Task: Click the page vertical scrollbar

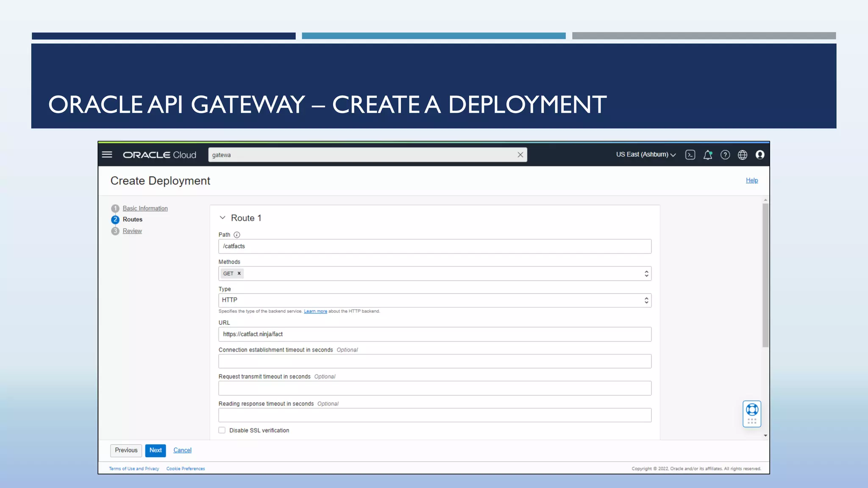Action: 765,275
